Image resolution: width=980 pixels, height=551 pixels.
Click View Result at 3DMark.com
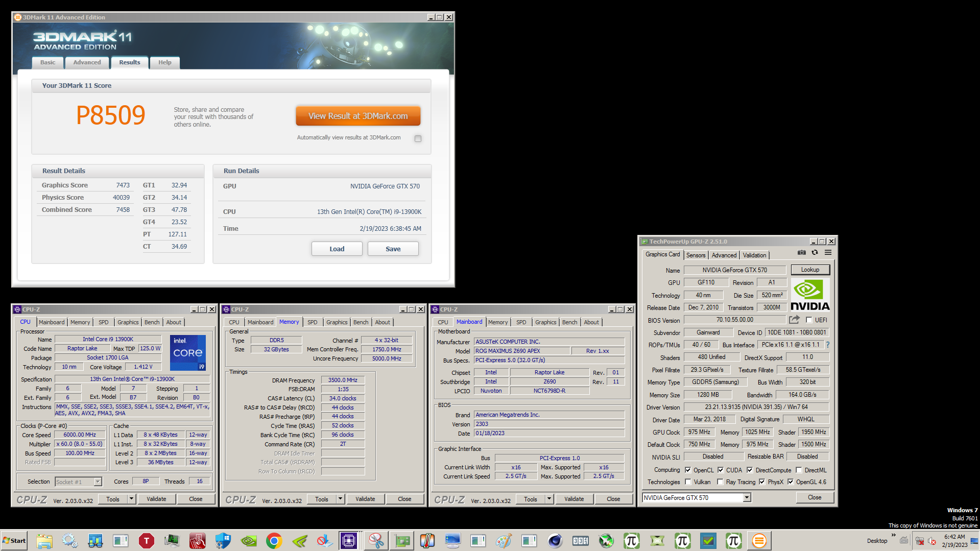[358, 116]
